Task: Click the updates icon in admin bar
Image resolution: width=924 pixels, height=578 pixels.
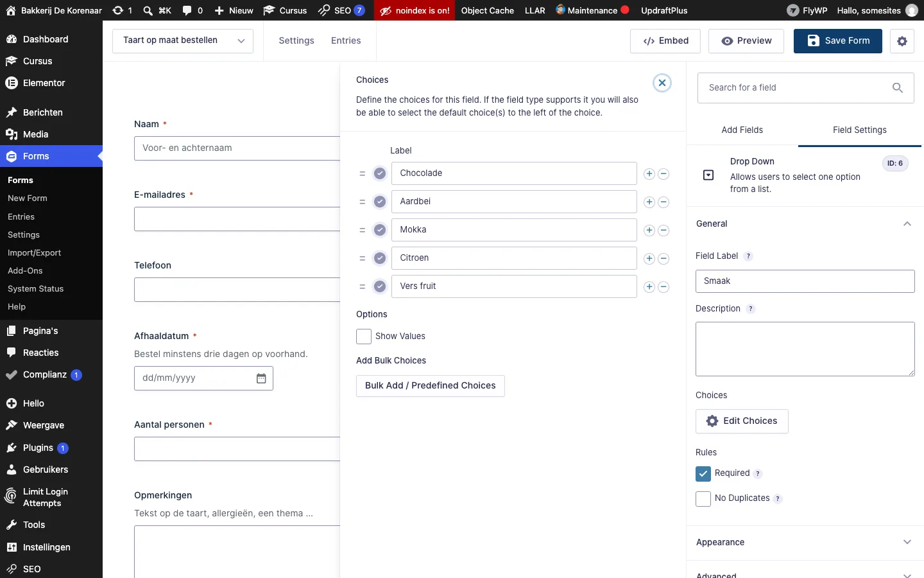Action: (118, 10)
